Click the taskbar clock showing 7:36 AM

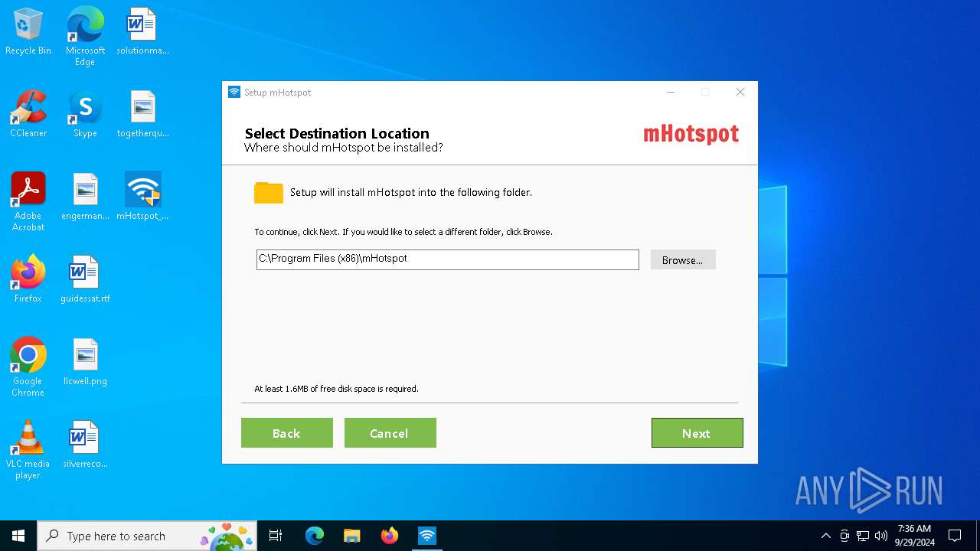tap(914, 536)
